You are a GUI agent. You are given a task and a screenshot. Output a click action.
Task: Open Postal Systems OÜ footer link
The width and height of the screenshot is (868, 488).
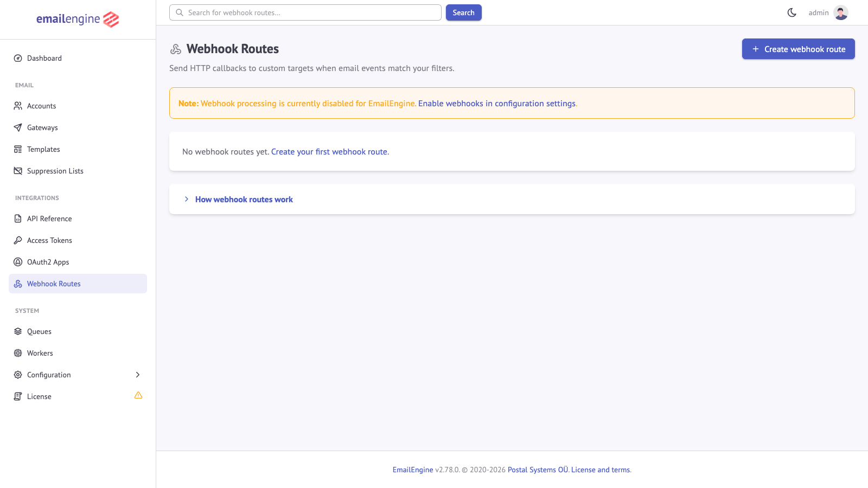click(538, 470)
